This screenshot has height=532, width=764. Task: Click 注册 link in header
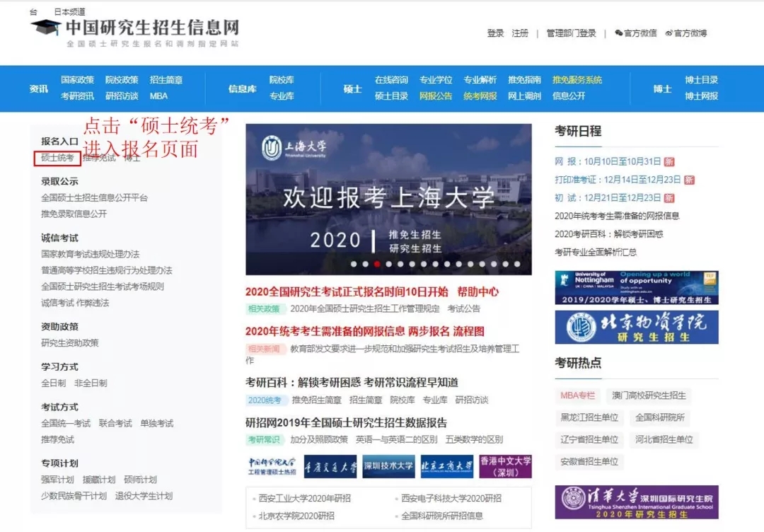click(520, 33)
